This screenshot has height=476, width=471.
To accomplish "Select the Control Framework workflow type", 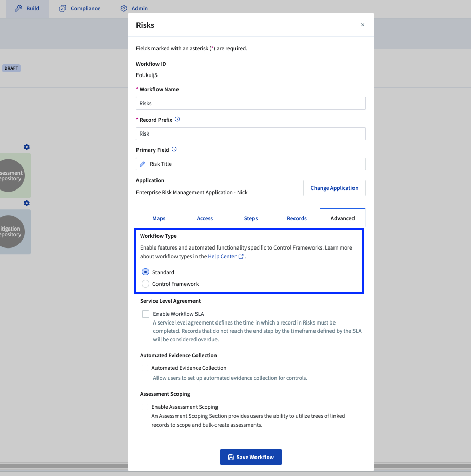I will tap(145, 284).
